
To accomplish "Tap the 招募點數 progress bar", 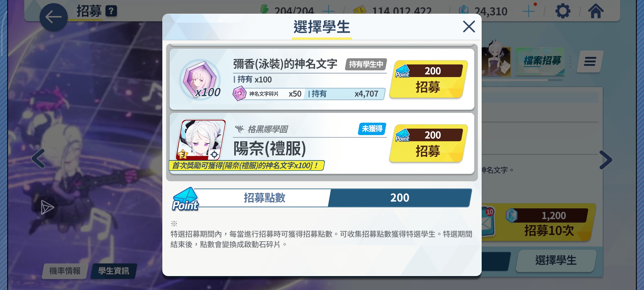I will pos(321,198).
